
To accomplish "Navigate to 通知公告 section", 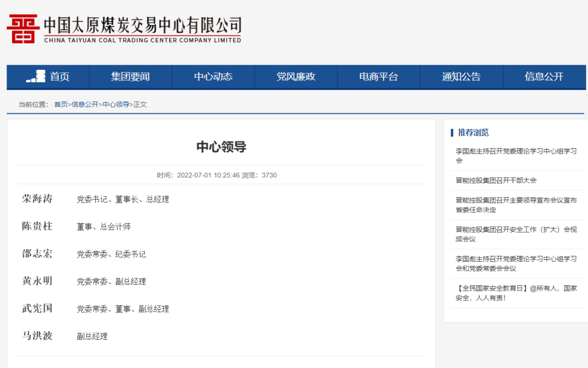I will click(x=462, y=77).
